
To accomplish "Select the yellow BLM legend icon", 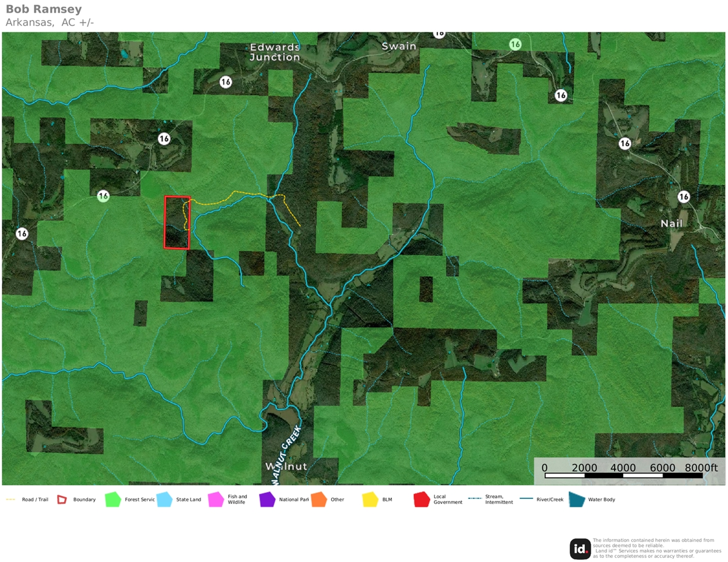I will pyautogui.click(x=370, y=500).
